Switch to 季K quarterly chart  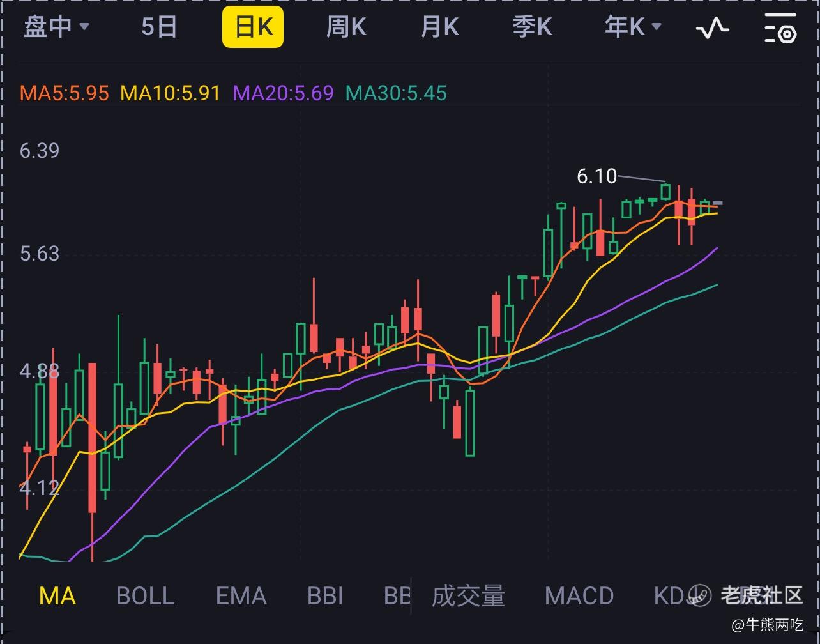[532, 27]
